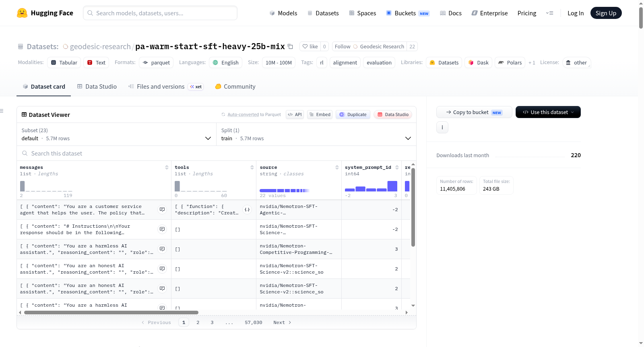Sort the system_prompt_id column
Image resolution: width=644 pixels, height=347 pixels.
point(397,167)
